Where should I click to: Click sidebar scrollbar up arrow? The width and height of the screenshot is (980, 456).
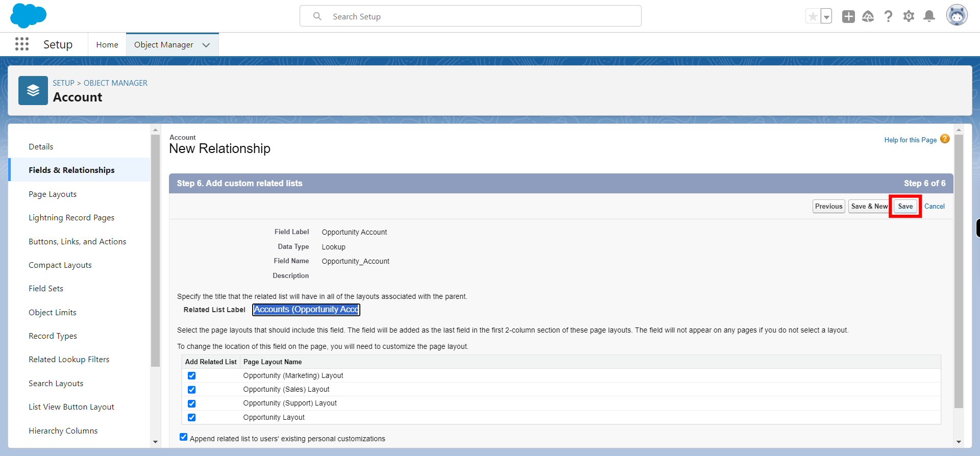click(156, 130)
